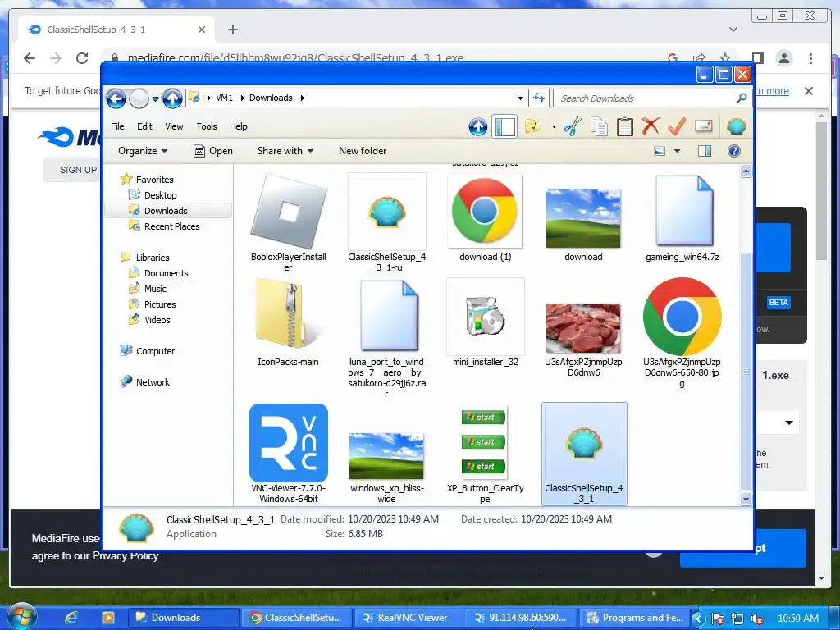Select the BobloxPlayerInstaller file
840x630 pixels.
[288, 222]
